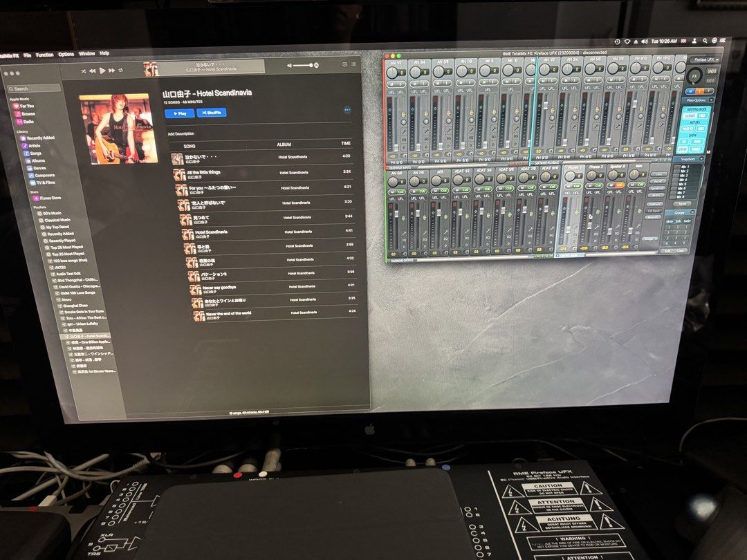Image resolution: width=747 pixels, height=560 pixels.
Task: Adjust the Music volume slider
Action: pos(302,65)
